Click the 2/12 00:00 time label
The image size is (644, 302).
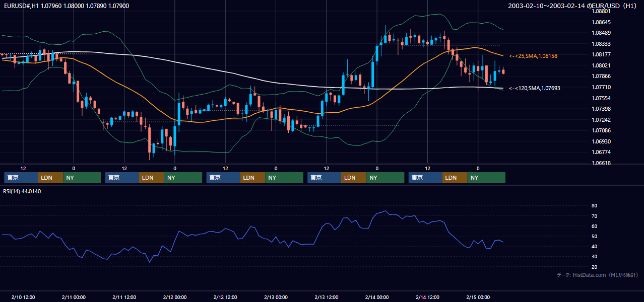tap(175, 297)
